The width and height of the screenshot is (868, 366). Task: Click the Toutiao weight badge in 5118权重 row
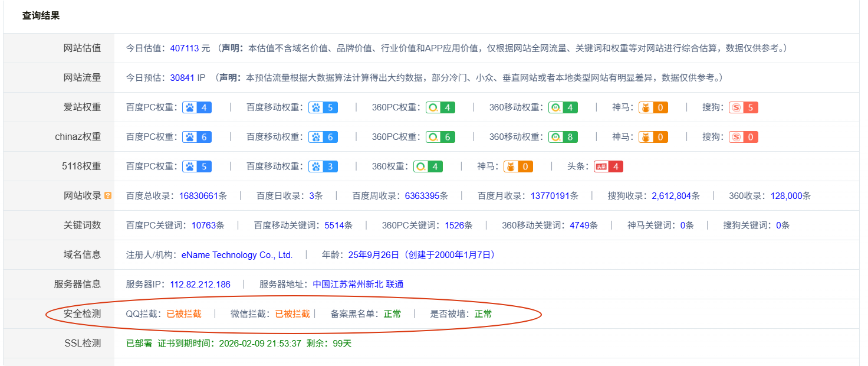(608, 166)
